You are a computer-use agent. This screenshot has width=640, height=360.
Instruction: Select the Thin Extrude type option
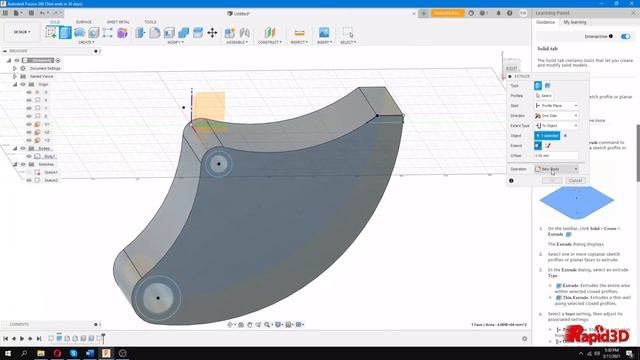coord(548,85)
